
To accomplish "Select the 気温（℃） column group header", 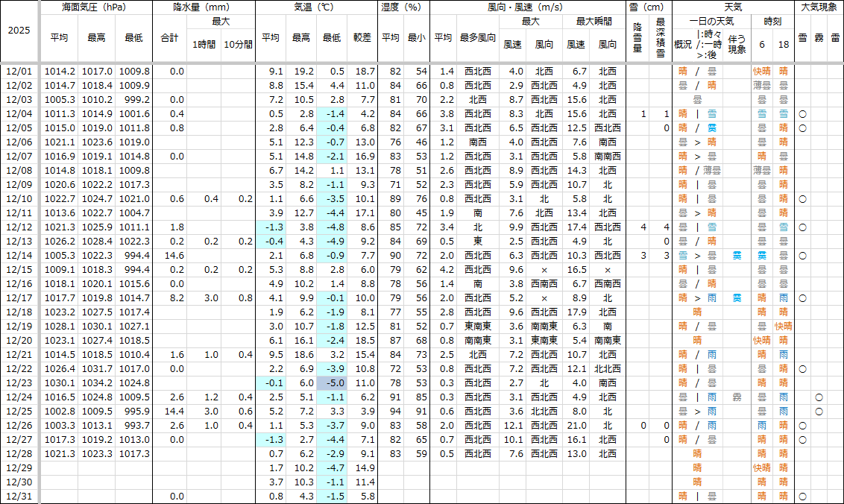I will 315,7.
